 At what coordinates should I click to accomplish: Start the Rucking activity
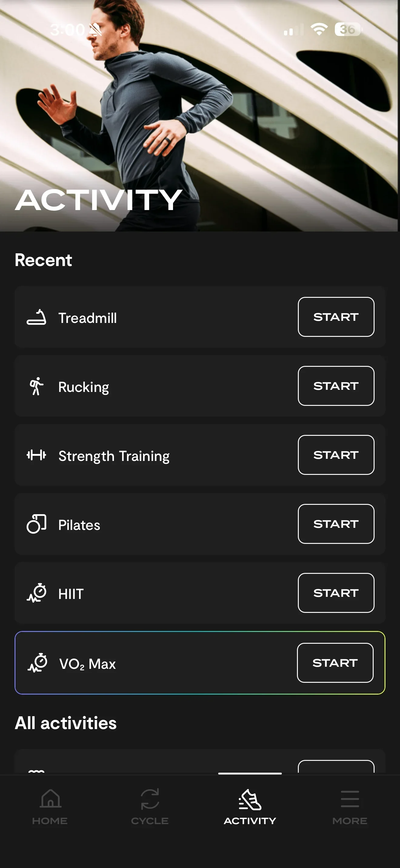336,386
